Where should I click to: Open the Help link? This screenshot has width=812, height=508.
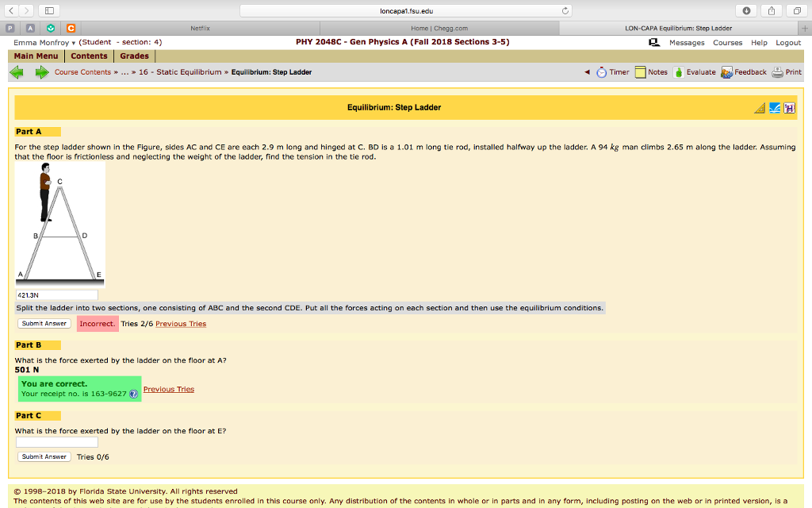[759, 43]
